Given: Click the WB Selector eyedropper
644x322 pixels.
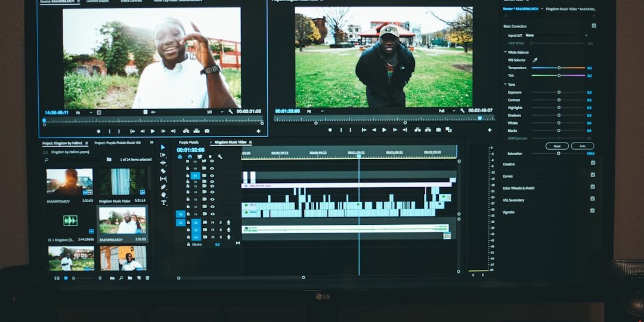Looking at the screenshot, I should coord(535,60).
